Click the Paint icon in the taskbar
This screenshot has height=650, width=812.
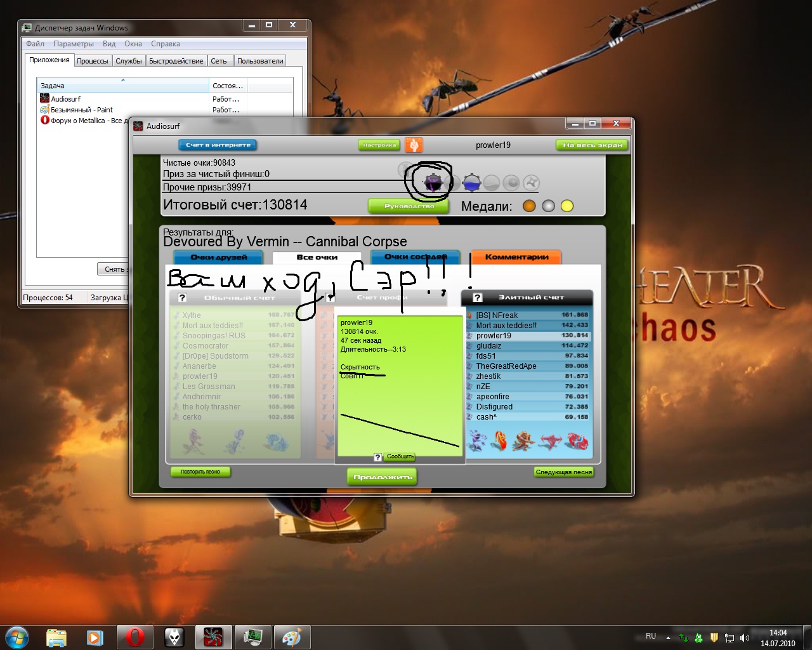point(291,637)
